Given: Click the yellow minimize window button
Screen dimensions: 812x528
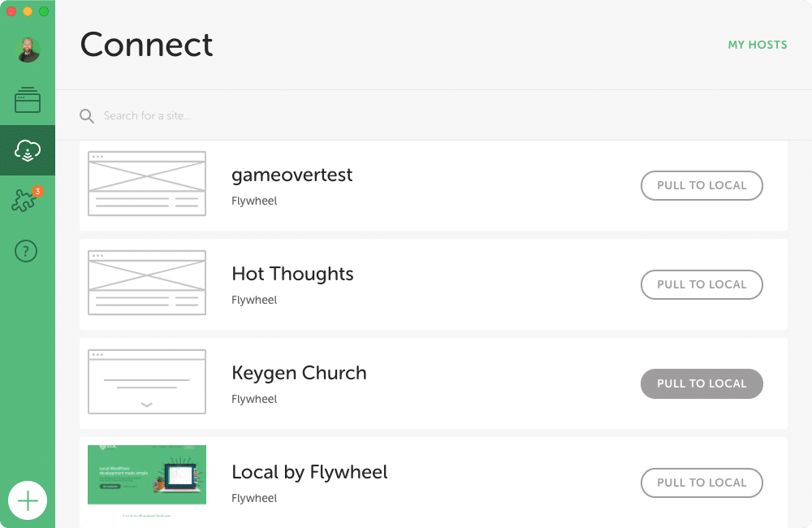Looking at the screenshot, I should coord(28,11).
